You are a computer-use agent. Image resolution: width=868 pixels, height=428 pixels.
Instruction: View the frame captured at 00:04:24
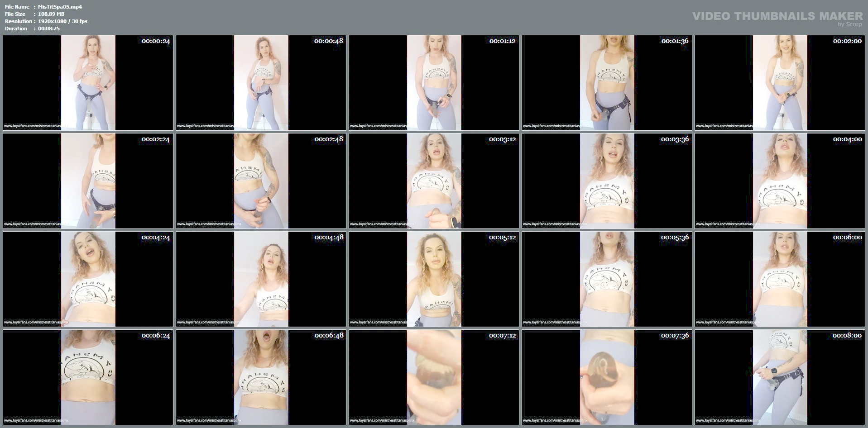pyautogui.click(x=88, y=279)
